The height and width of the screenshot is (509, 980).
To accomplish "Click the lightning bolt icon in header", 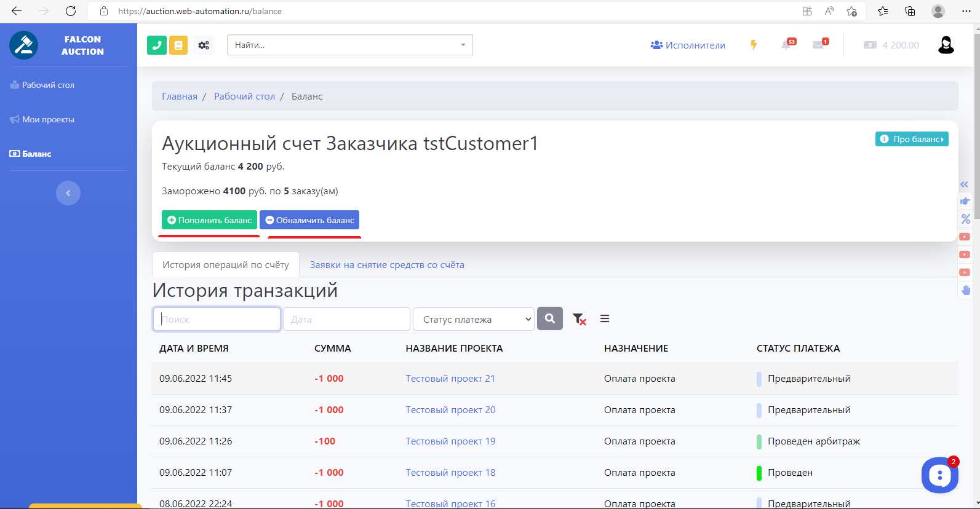I will 754,45.
